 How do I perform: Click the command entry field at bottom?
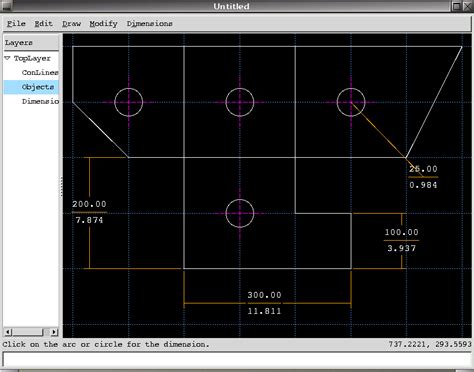point(237,360)
